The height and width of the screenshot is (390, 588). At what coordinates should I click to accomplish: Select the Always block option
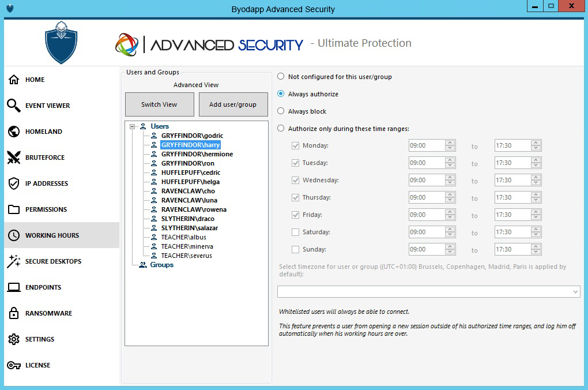coord(281,111)
